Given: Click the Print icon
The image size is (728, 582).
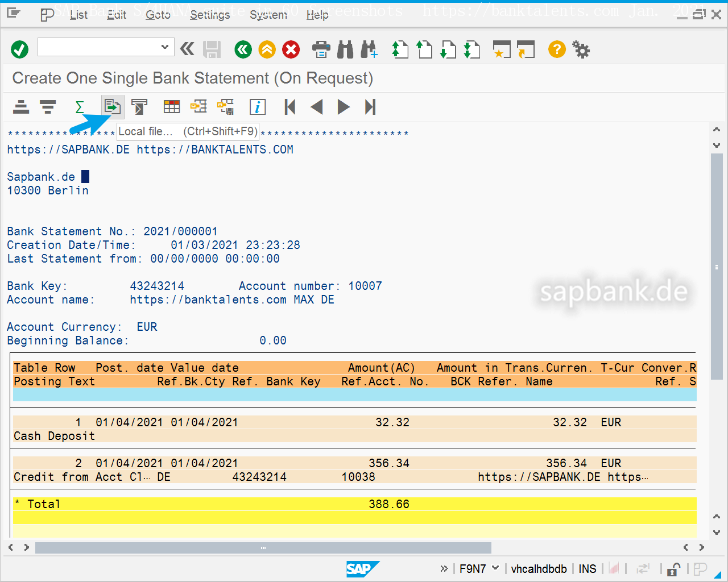Looking at the screenshot, I should [321, 49].
